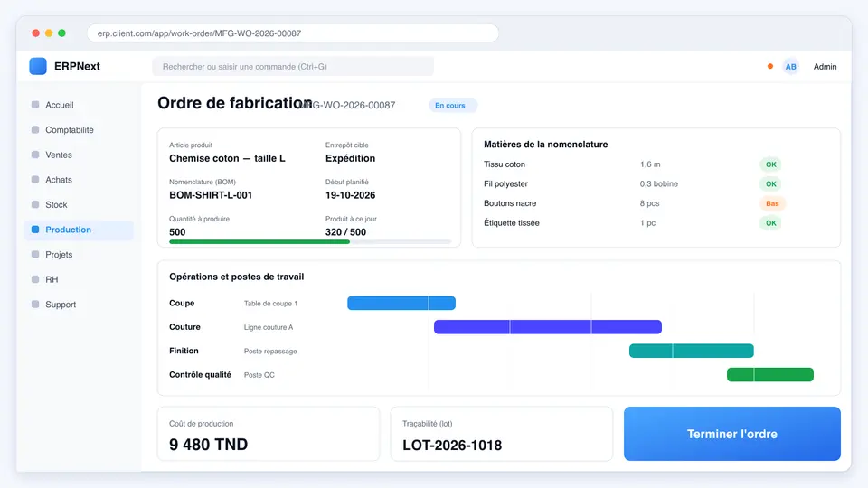Screen dimensions: 868x488
Task: Click the Poste repassage workstation
Action: [x=270, y=352]
